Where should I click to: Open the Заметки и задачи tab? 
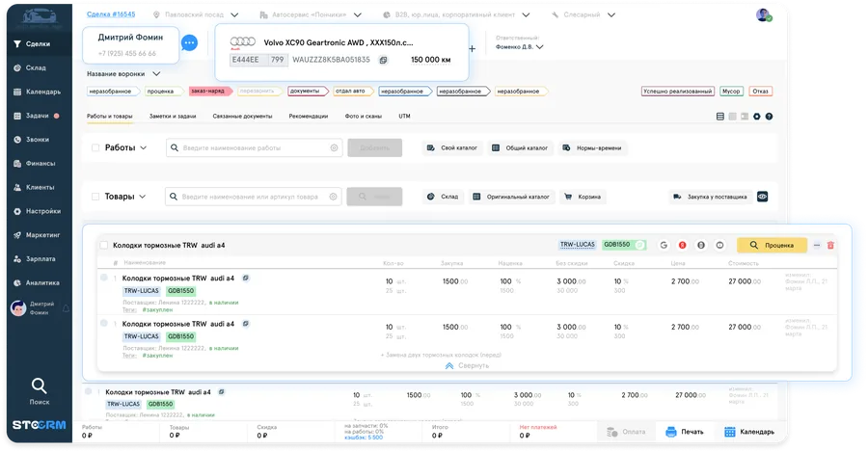point(173,117)
